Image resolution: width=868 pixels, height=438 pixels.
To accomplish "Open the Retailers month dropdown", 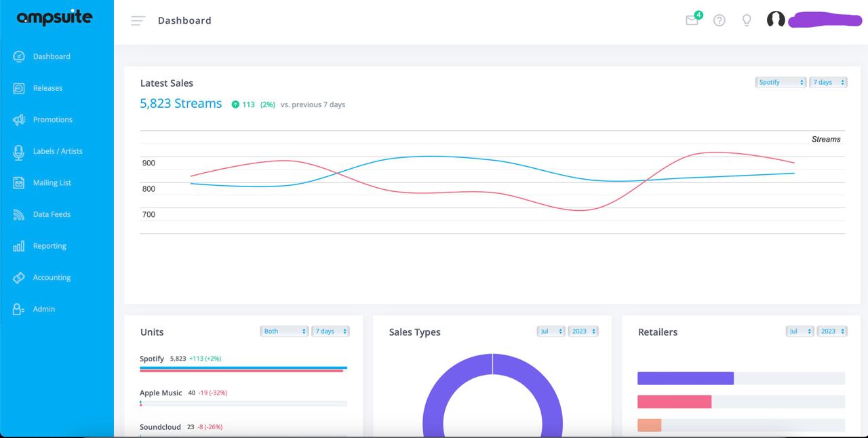I will 800,331.
